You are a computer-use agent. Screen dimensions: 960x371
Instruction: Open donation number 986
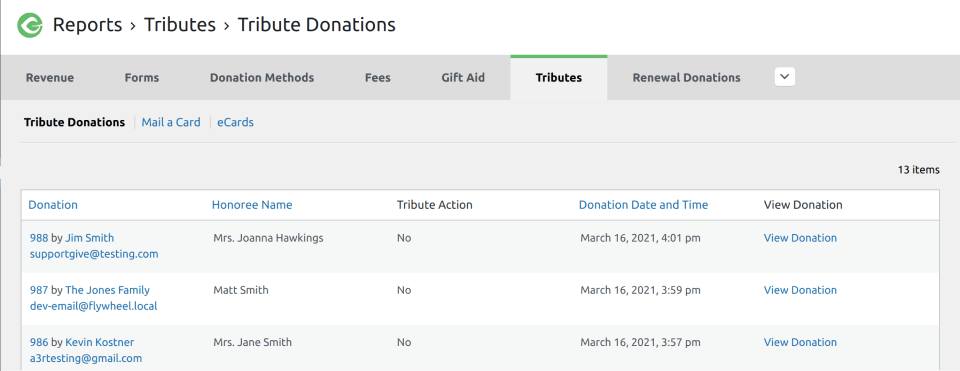tap(39, 342)
